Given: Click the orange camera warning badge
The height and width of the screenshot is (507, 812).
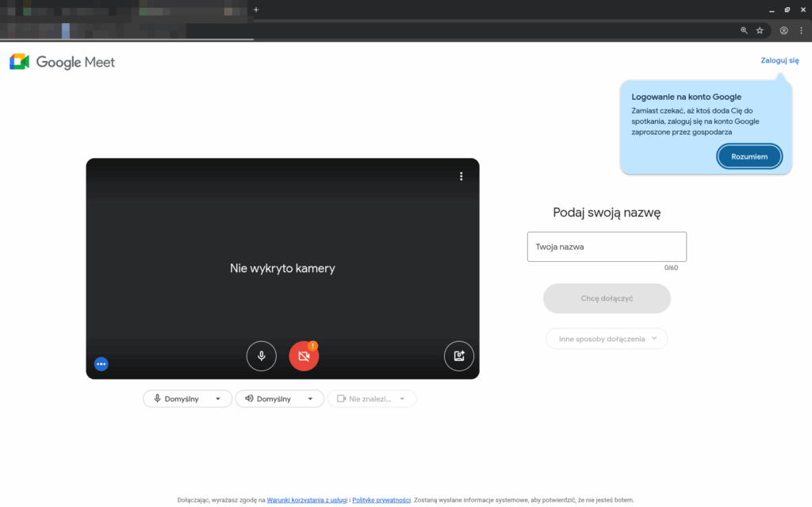Looking at the screenshot, I should [313, 346].
